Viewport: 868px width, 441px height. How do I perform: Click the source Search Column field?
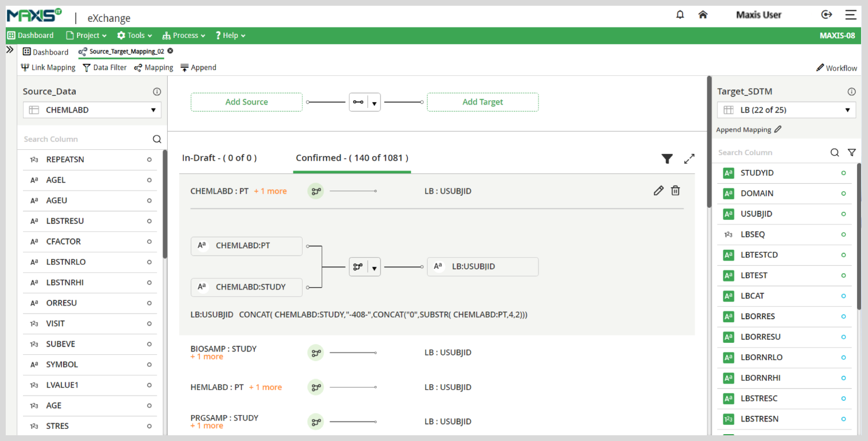(x=86, y=139)
